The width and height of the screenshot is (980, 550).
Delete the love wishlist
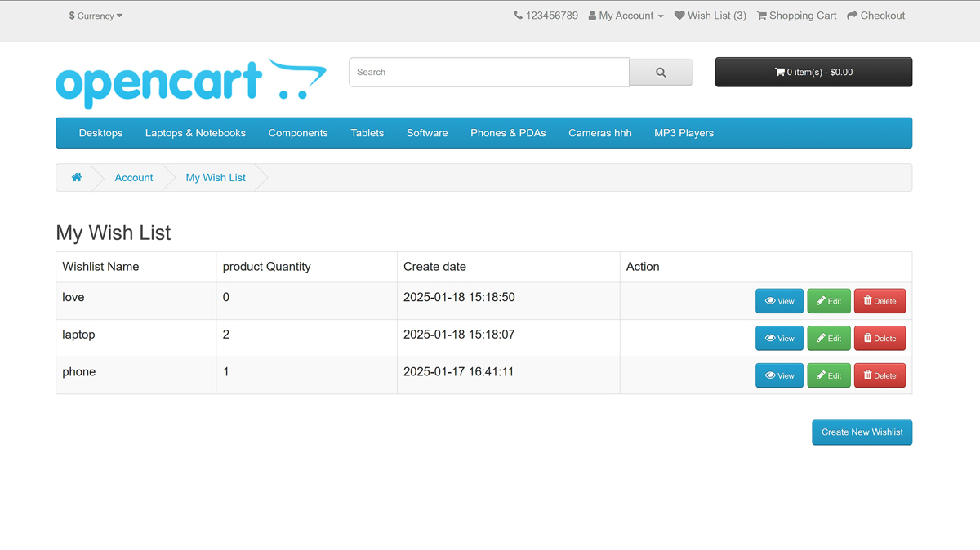coord(880,301)
